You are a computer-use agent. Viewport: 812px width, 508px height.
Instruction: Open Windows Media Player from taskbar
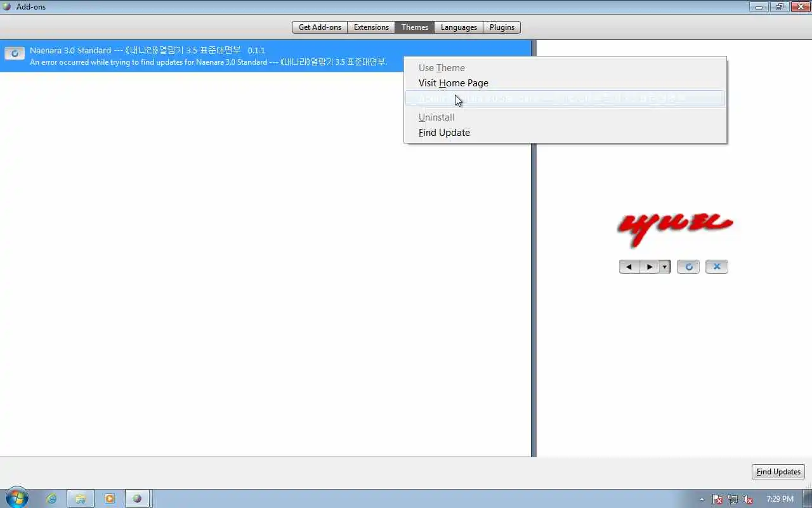(x=110, y=499)
